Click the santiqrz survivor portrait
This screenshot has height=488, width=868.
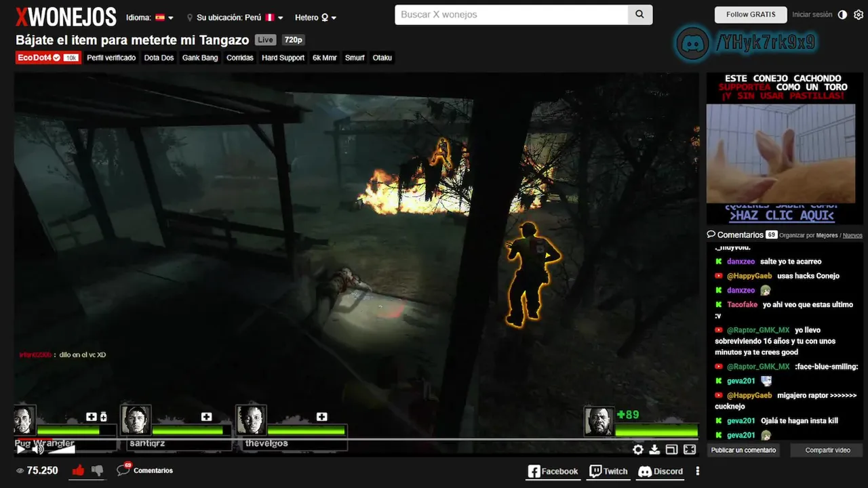point(135,421)
